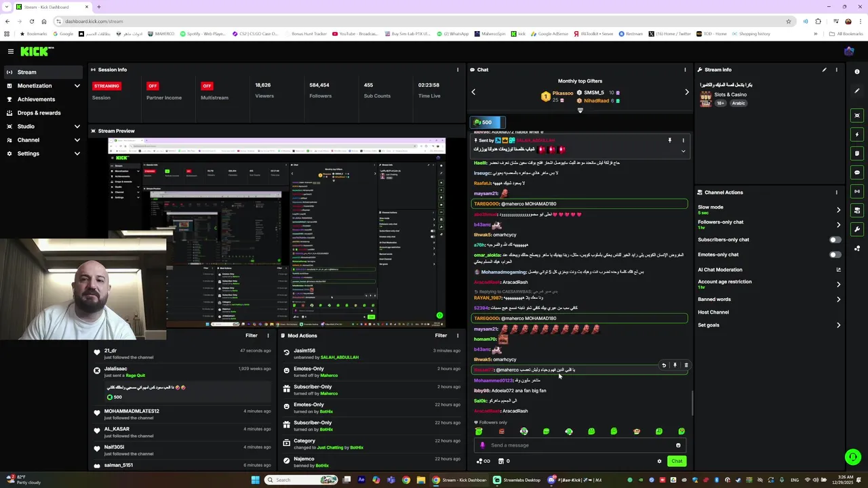Viewport: 868px width, 488px height.
Task: Expand the Settings sidebar section
Action: click(77, 154)
